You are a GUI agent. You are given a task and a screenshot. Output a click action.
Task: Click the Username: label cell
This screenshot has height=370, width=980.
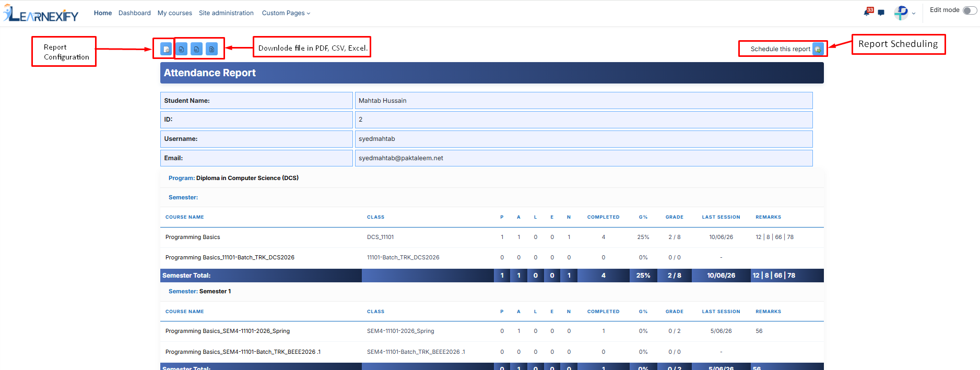(256, 139)
